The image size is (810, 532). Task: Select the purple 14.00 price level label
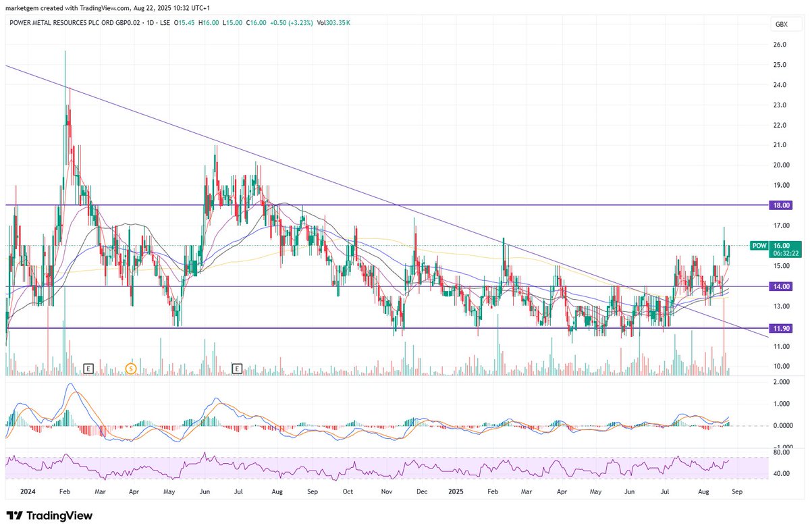tap(782, 286)
